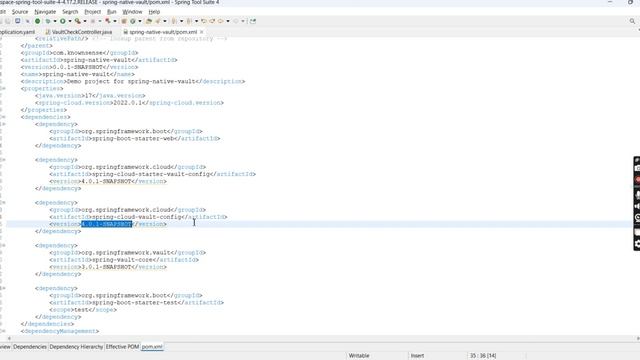Open the Source menu

click(20, 12)
